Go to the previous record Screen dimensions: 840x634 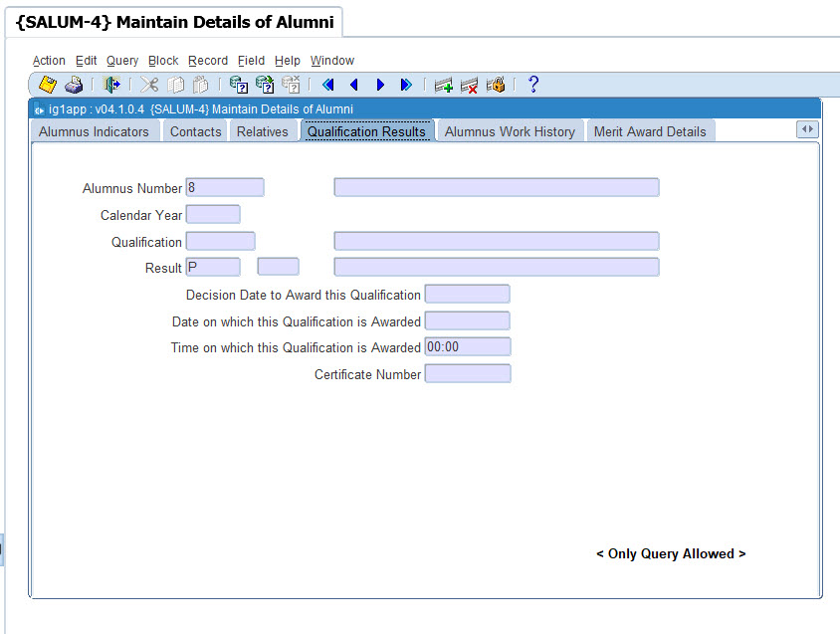[x=353, y=85]
